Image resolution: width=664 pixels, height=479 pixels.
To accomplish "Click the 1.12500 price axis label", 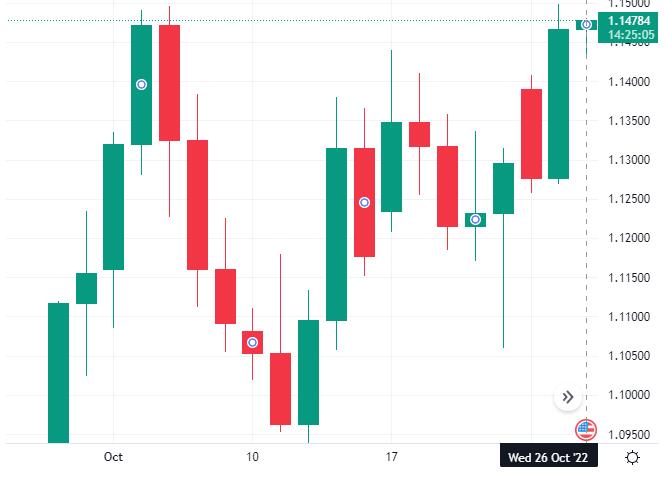I will pos(630,199).
